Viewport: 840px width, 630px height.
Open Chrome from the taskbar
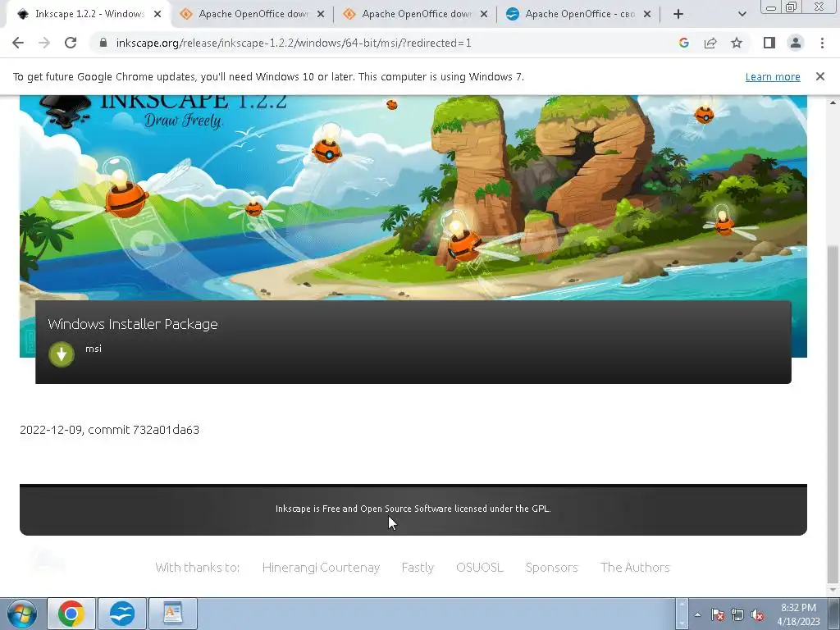(71, 614)
